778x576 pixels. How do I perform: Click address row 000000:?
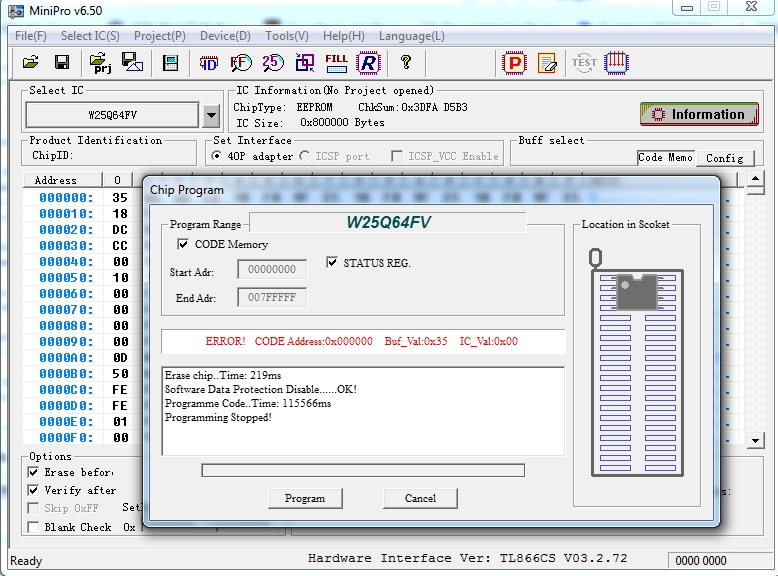click(x=66, y=198)
